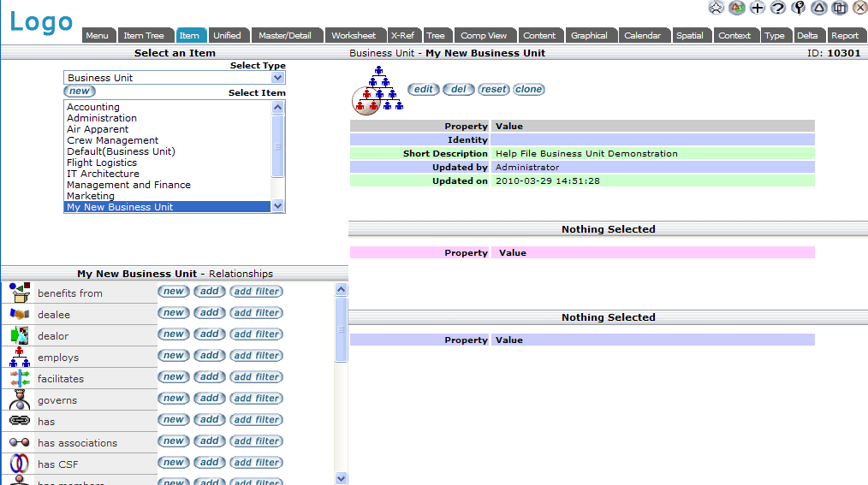The height and width of the screenshot is (485, 868).
Task: Open help via the question mark icon
Action: [x=778, y=8]
